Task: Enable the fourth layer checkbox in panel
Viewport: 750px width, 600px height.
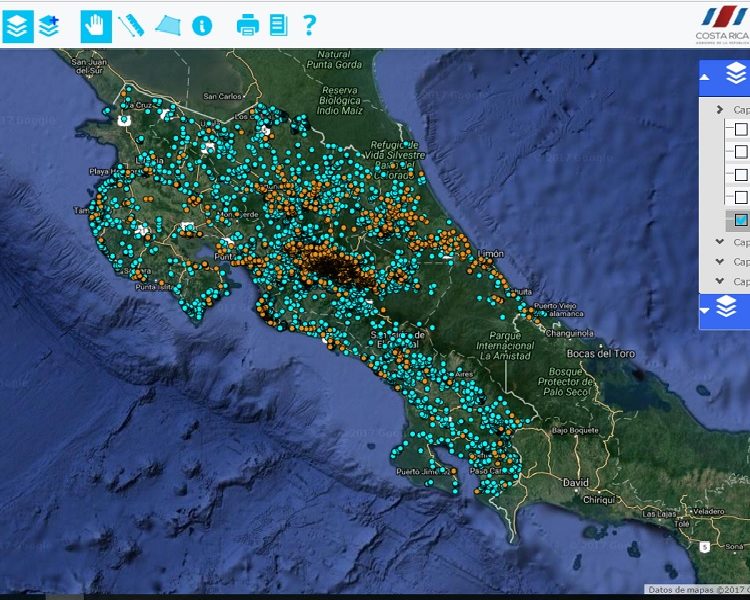Action: click(741, 197)
